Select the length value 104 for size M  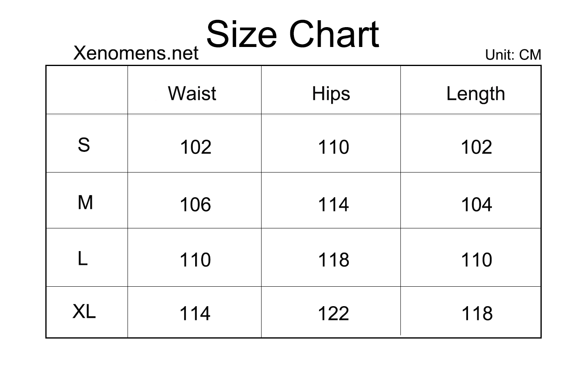[x=477, y=205]
